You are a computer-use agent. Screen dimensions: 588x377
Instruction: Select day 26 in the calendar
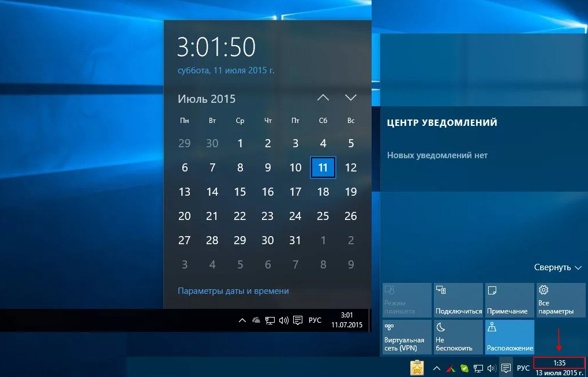click(351, 216)
